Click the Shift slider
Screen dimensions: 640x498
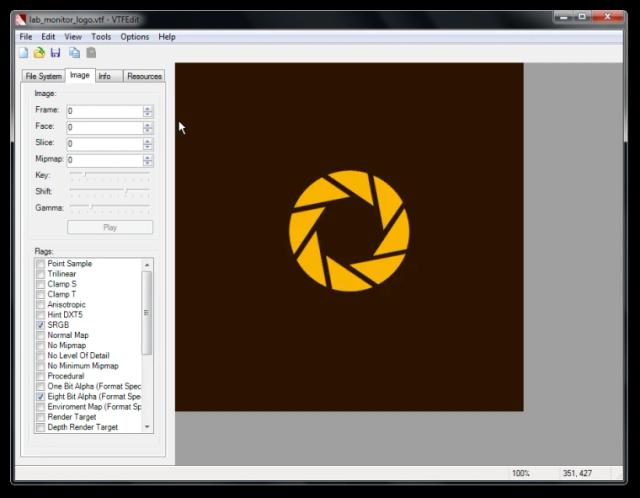tap(109, 191)
